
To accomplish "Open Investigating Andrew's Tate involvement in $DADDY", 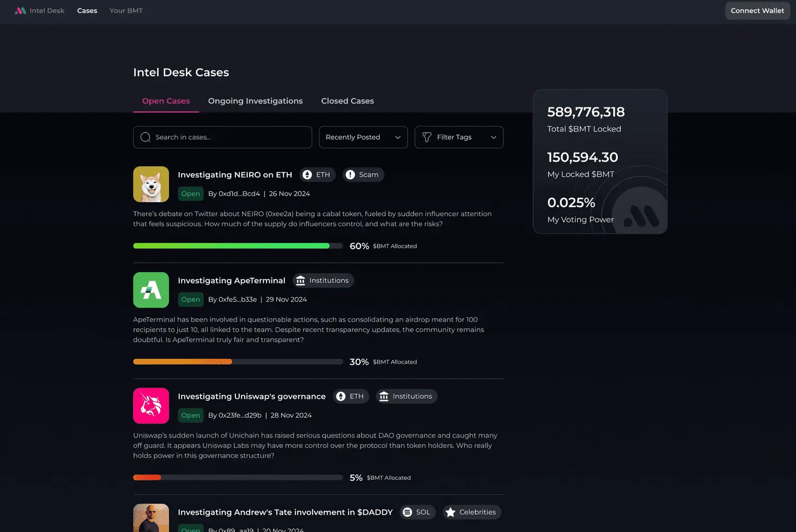I will coord(285,512).
